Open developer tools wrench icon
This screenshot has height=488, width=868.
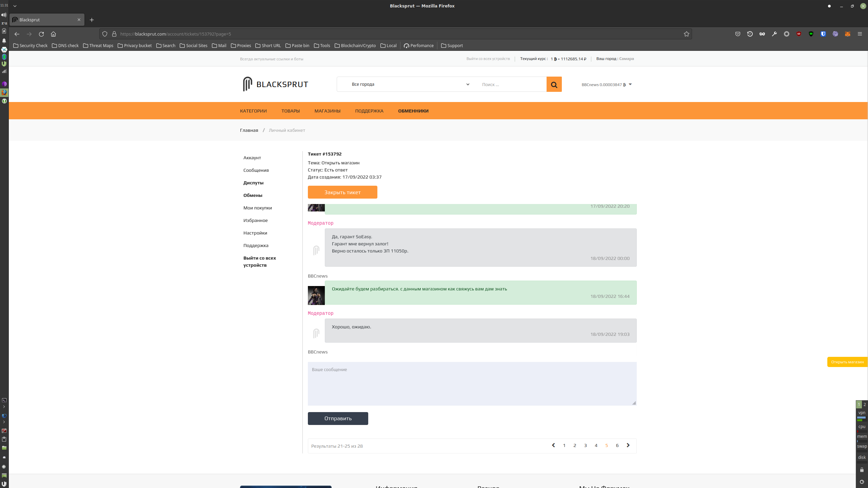click(x=774, y=34)
